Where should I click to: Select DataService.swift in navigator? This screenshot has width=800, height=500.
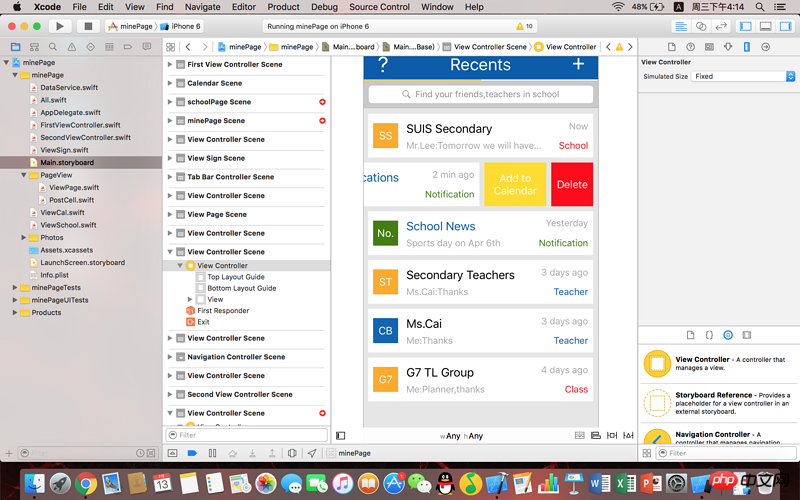(69, 87)
